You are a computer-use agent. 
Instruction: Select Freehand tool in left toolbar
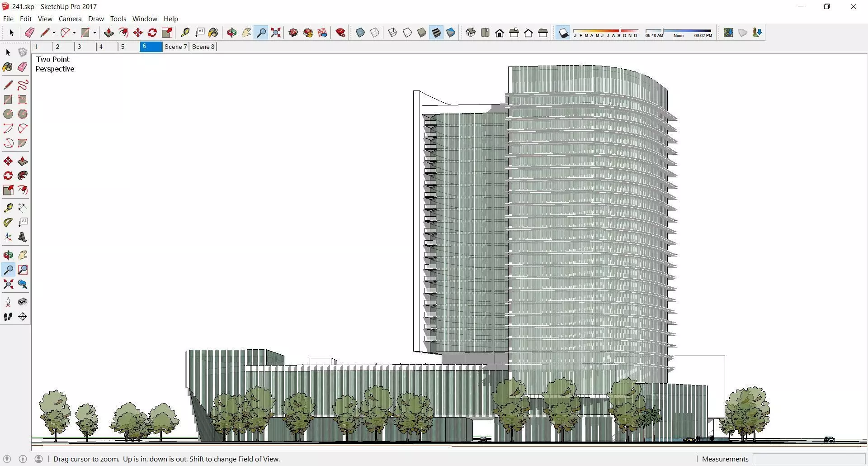point(23,85)
